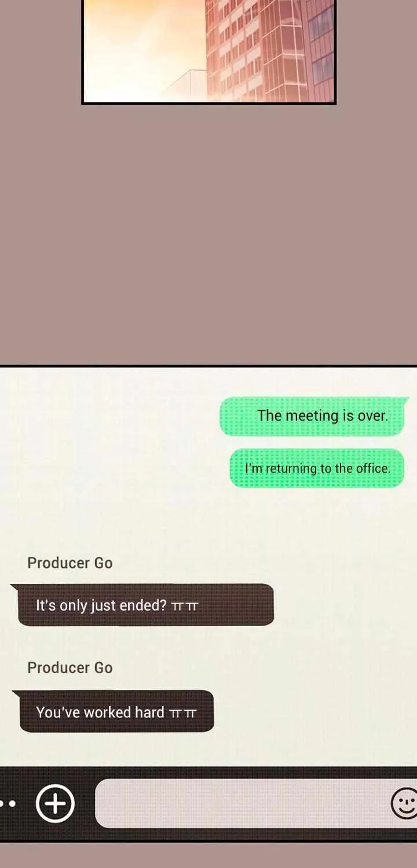Click the mauve gap between the panels

coord(209,234)
